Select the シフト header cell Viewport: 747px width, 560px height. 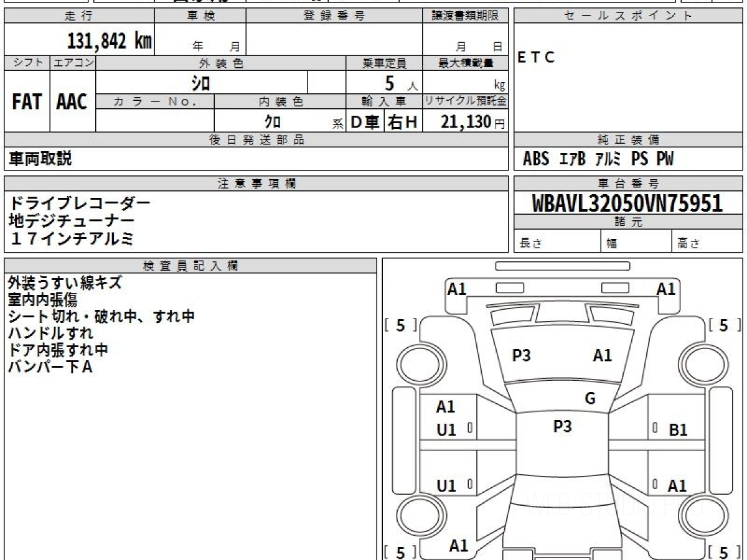click(27, 63)
